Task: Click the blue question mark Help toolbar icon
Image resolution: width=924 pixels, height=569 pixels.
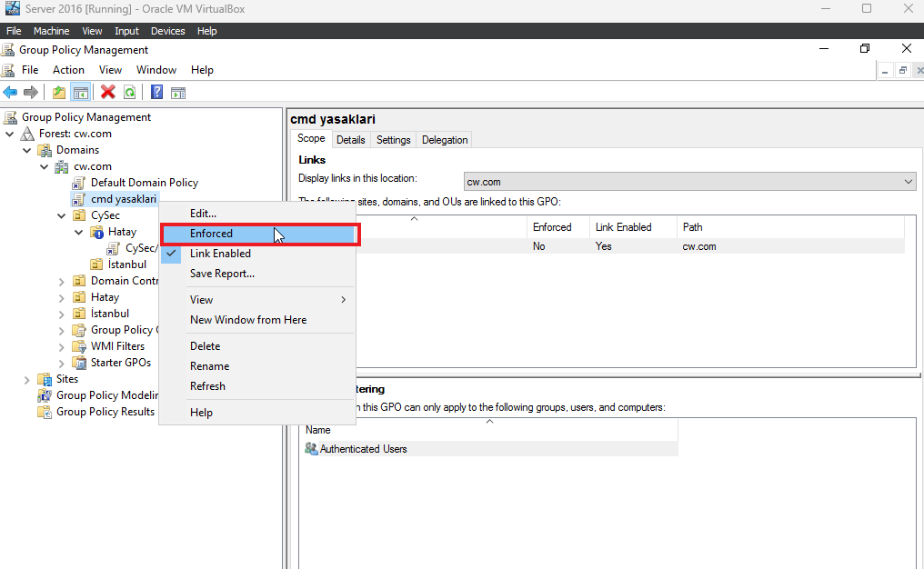Action: 156,93
